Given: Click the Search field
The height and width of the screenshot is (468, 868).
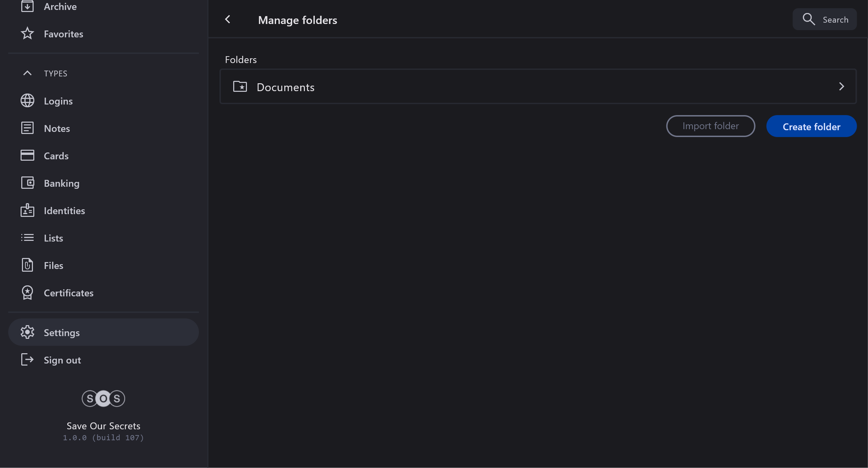Looking at the screenshot, I should point(824,20).
